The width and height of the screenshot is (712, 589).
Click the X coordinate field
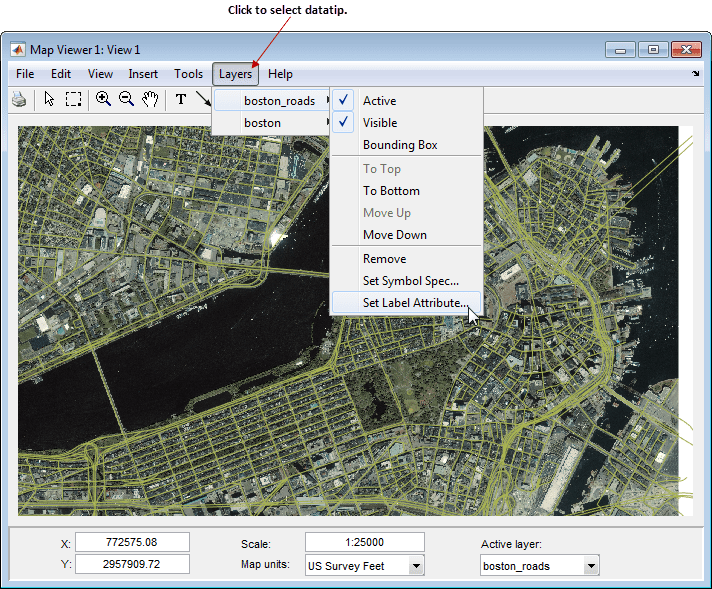pyautogui.click(x=132, y=542)
